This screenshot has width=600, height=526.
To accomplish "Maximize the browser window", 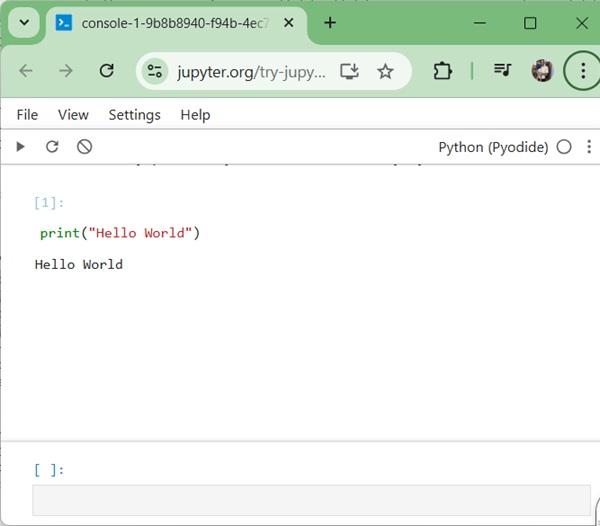I will [x=530, y=23].
